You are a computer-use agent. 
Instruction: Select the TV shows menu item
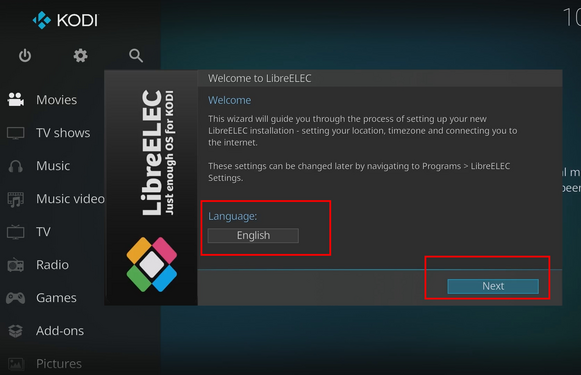pos(63,133)
